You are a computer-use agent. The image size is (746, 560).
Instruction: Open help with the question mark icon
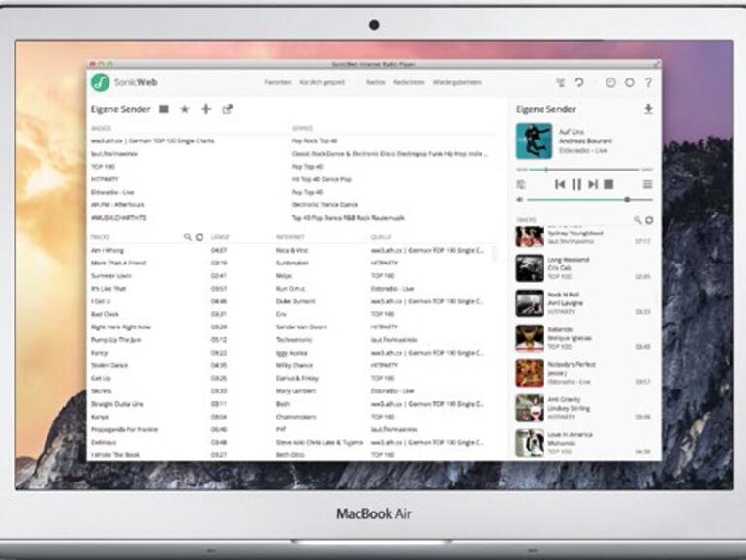click(648, 82)
